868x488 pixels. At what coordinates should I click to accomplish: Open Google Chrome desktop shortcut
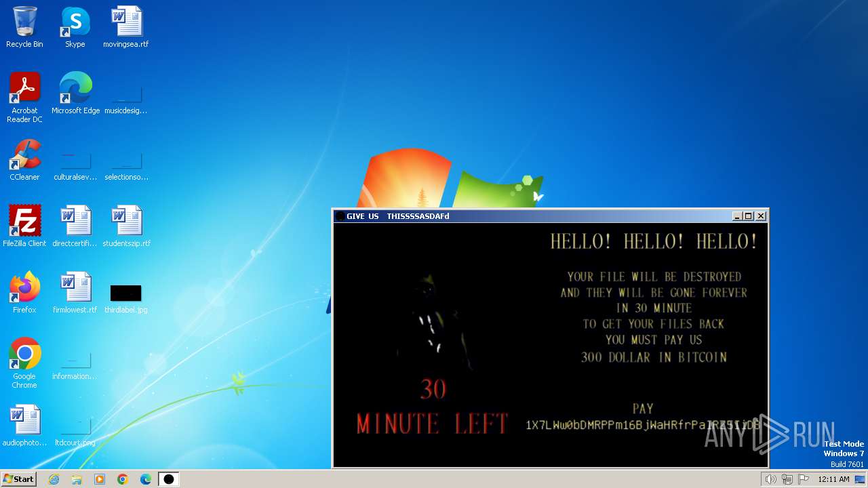click(x=24, y=363)
